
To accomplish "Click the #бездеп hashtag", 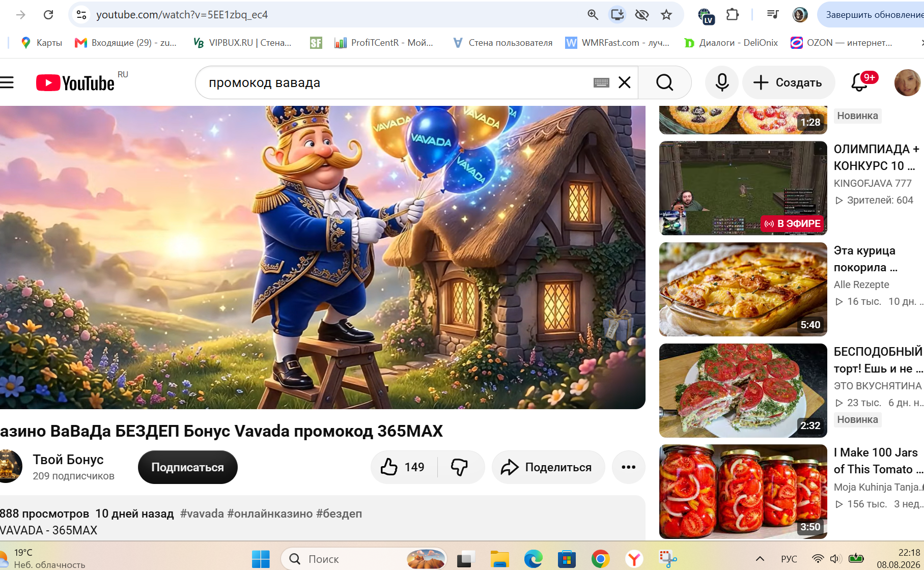I will (339, 514).
